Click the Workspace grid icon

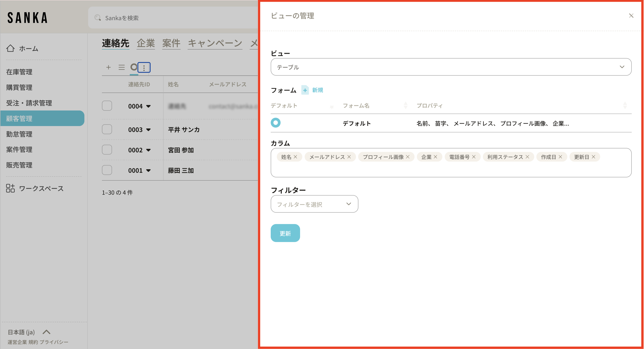pos(10,188)
